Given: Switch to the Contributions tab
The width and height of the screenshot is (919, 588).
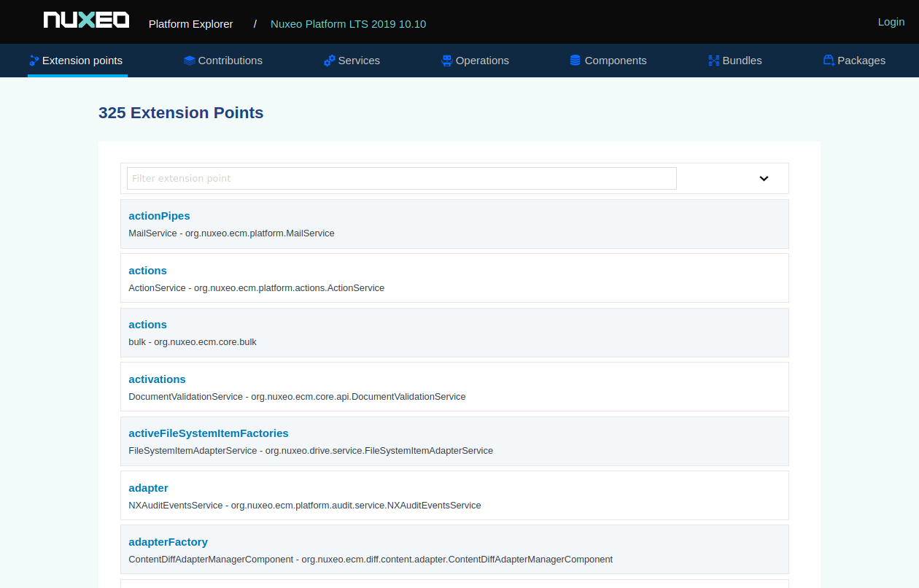Looking at the screenshot, I should tap(223, 61).
